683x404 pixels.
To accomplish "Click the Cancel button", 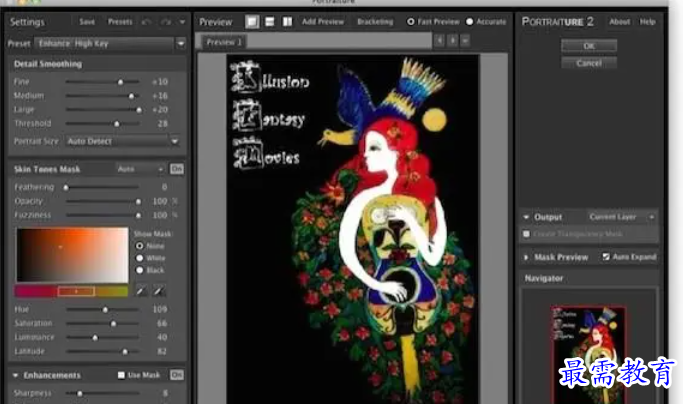I will tap(589, 63).
